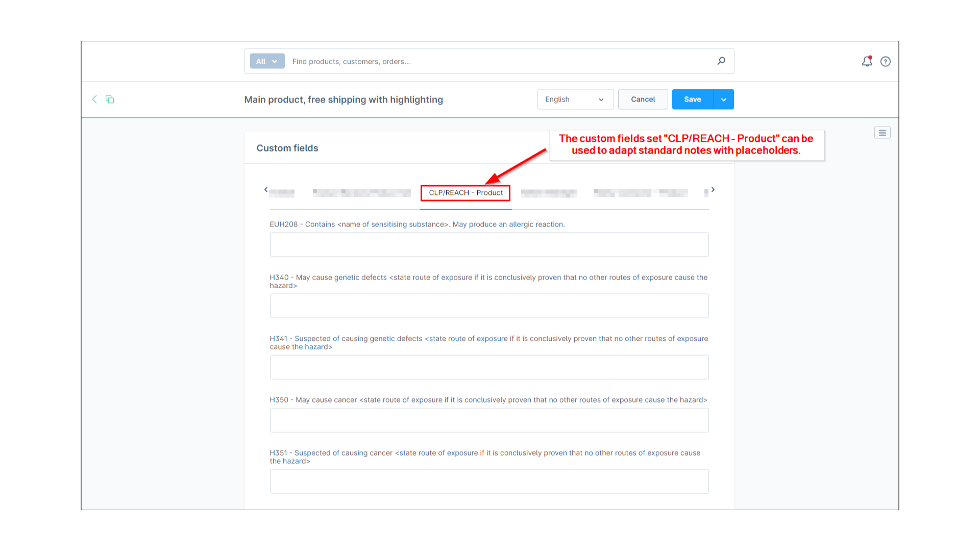This screenshot has width=980, height=551.
Task: Click the Save button
Action: click(693, 99)
